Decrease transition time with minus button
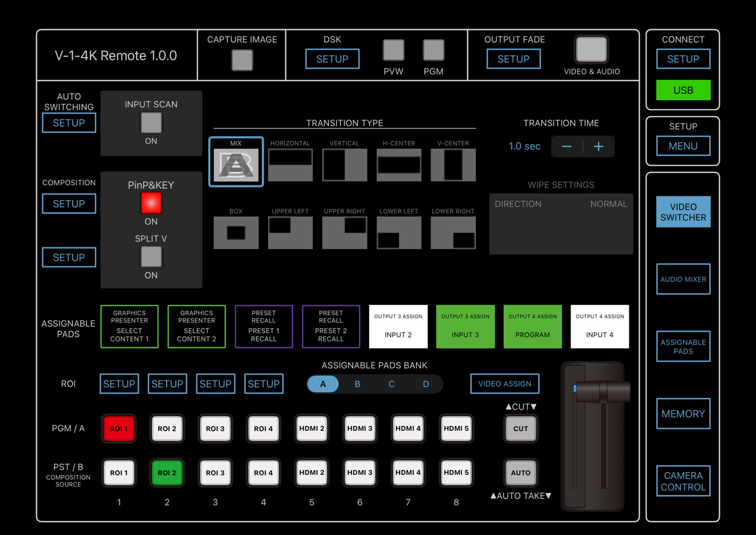Image resolution: width=756 pixels, height=535 pixels. (x=567, y=147)
